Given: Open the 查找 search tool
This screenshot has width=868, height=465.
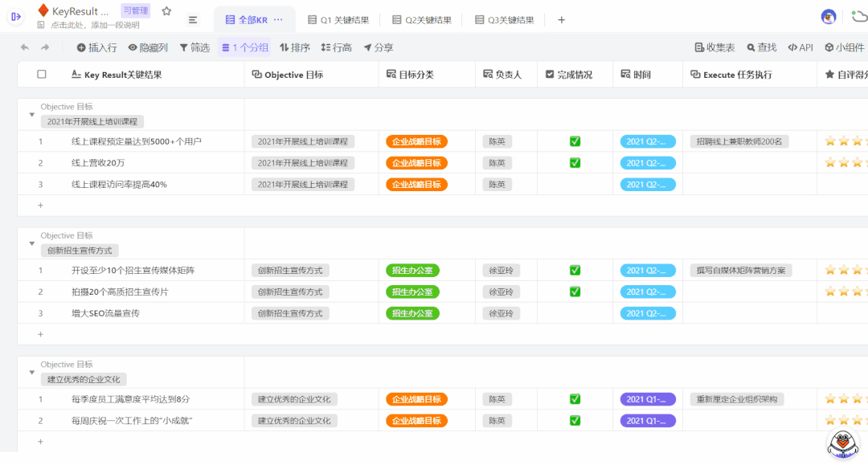Looking at the screenshot, I should point(762,47).
